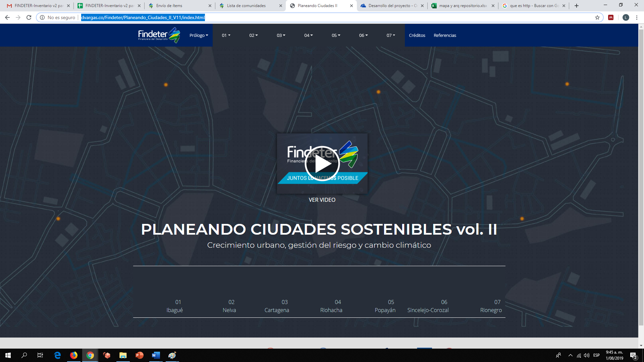The width and height of the screenshot is (644, 362).
Task: Play the Findeter intro video
Action: tap(322, 164)
